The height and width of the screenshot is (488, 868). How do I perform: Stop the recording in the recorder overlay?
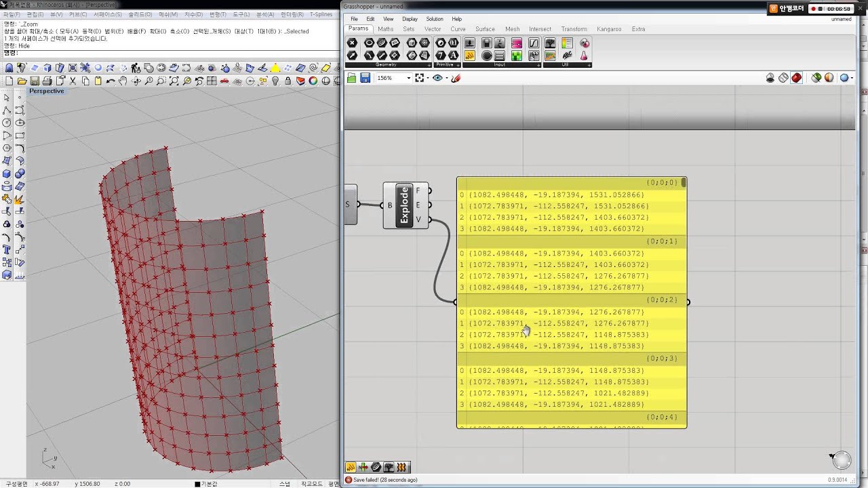pyautogui.click(x=821, y=9)
